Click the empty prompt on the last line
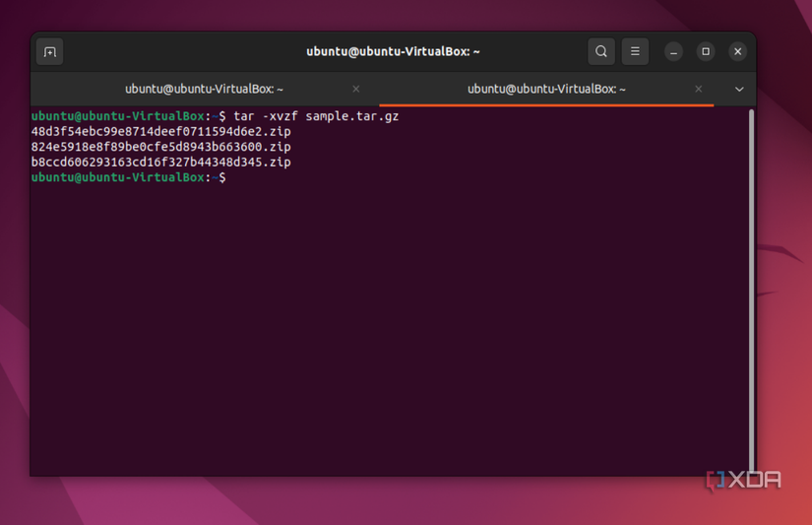 pyautogui.click(x=128, y=177)
